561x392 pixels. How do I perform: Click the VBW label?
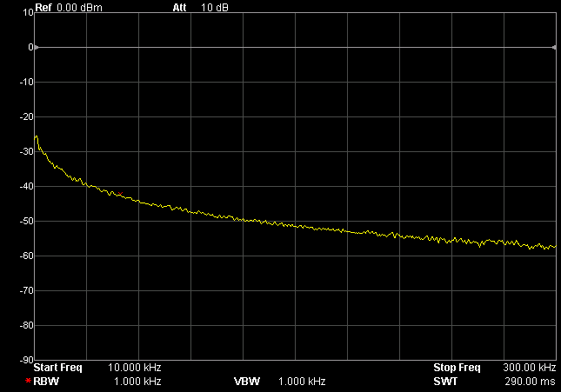click(247, 382)
